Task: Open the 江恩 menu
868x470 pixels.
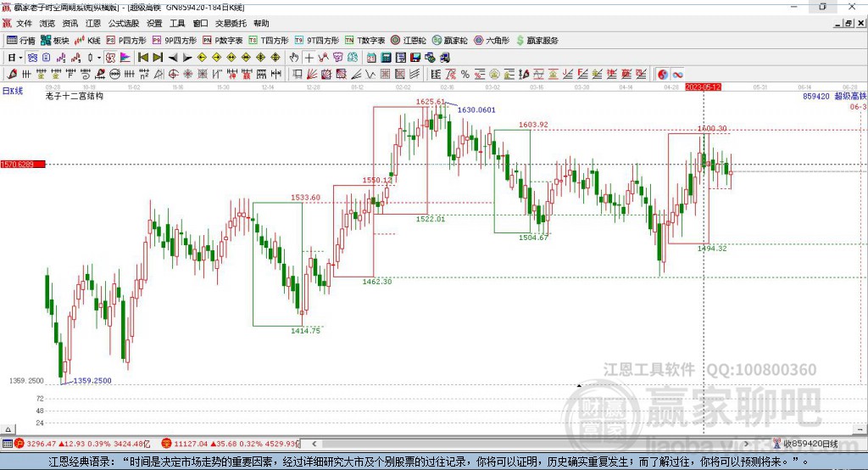Action: pos(93,23)
